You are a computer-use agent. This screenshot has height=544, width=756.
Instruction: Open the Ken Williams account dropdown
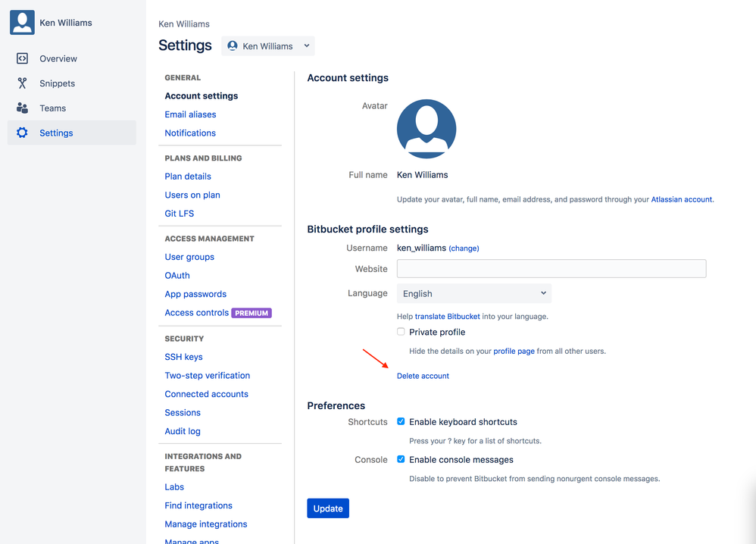click(x=268, y=45)
